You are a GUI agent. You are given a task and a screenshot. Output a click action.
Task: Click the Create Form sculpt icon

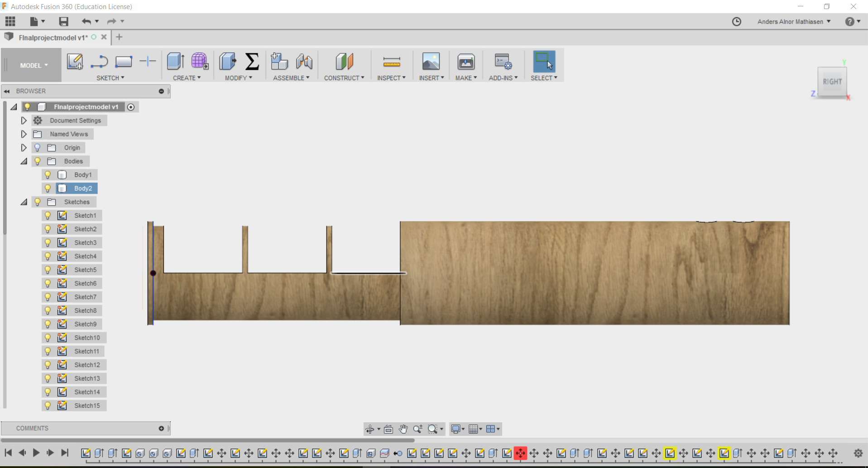pyautogui.click(x=200, y=62)
